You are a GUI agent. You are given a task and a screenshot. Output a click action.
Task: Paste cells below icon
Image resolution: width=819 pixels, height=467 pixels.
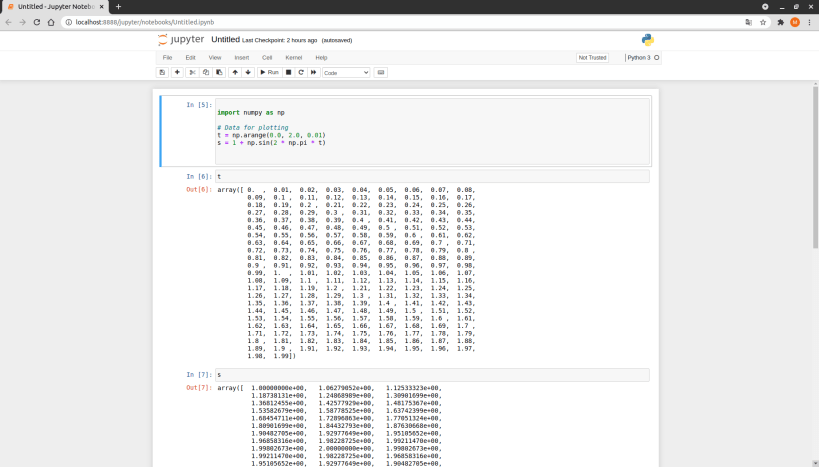(218, 72)
